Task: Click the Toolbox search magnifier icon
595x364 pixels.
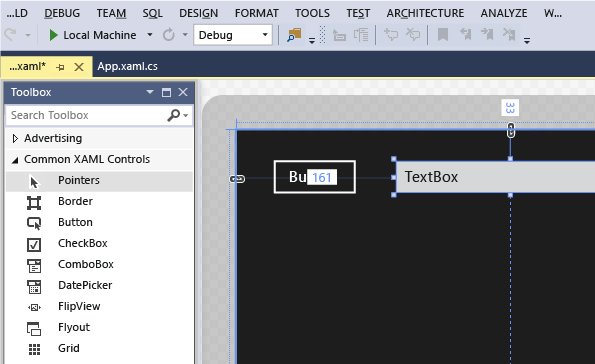Action: click(x=174, y=115)
